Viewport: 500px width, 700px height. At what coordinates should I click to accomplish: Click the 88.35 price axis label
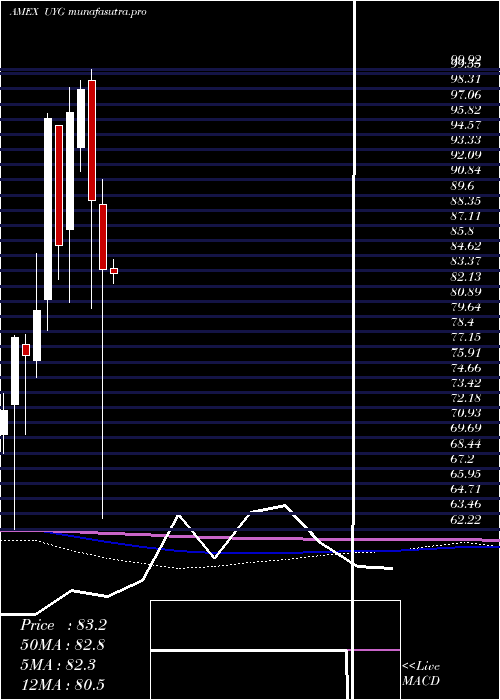point(466,201)
